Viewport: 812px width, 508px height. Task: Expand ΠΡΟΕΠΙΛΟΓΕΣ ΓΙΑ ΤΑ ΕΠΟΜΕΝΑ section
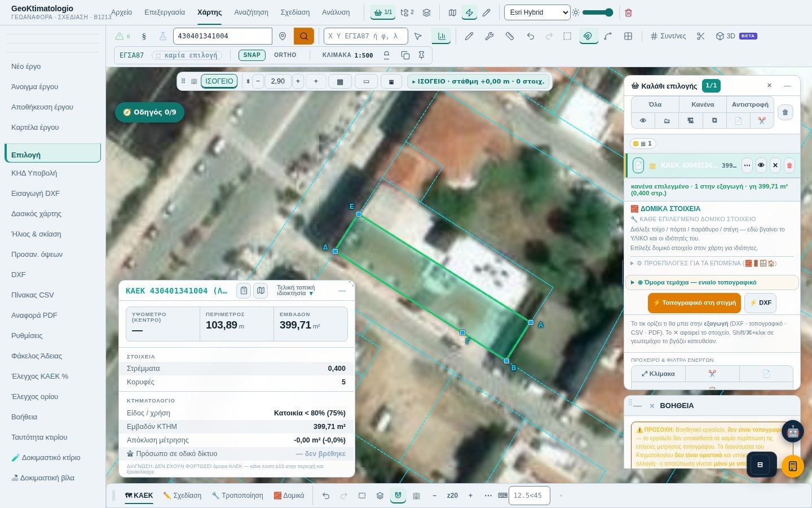pos(712,263)
